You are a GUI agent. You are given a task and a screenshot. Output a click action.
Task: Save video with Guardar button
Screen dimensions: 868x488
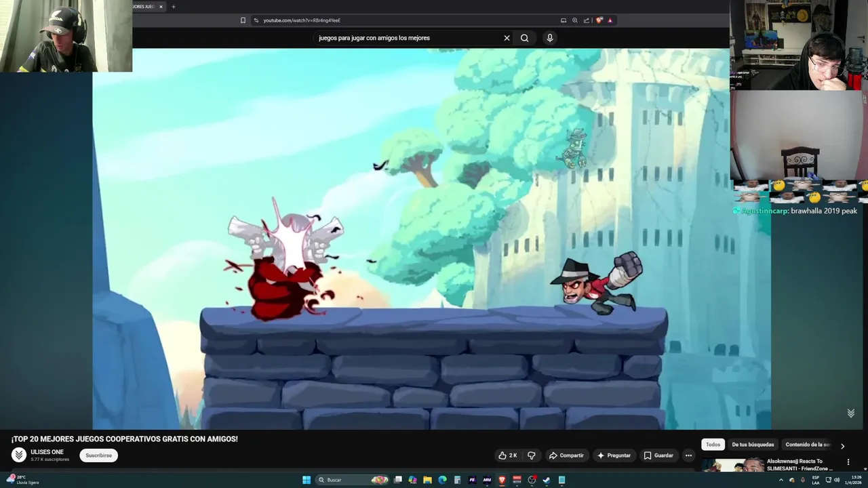[658, 455]
